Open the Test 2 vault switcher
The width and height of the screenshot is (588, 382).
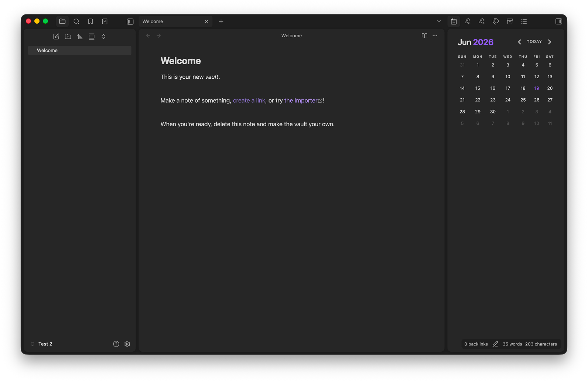click(x=41, y=344)
